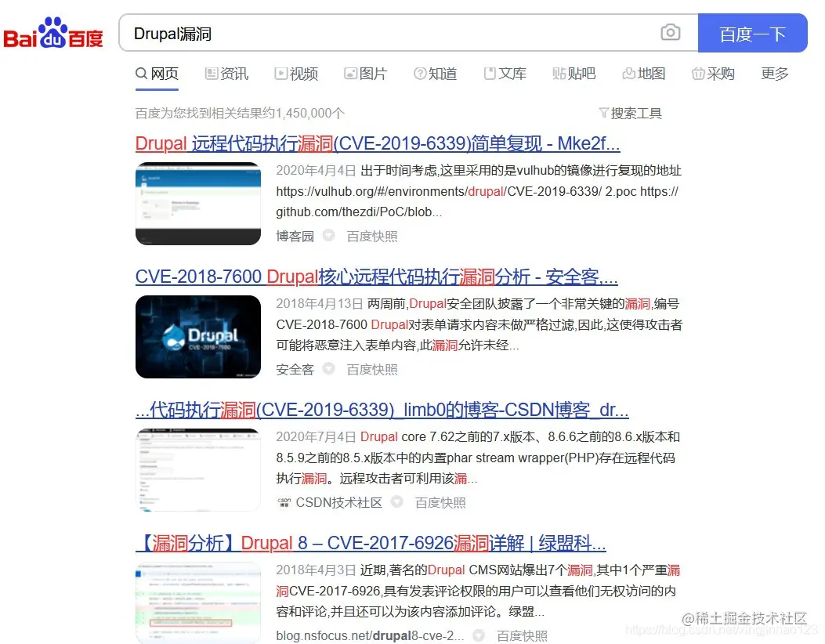This screenshot has width=825, height=644.
Task: Expand the 更多 more categories menu
Action: click(x=773, y=73)
